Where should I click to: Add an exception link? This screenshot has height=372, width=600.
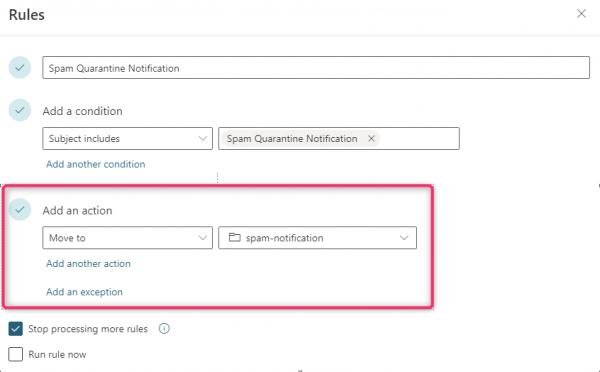(85, 292)
